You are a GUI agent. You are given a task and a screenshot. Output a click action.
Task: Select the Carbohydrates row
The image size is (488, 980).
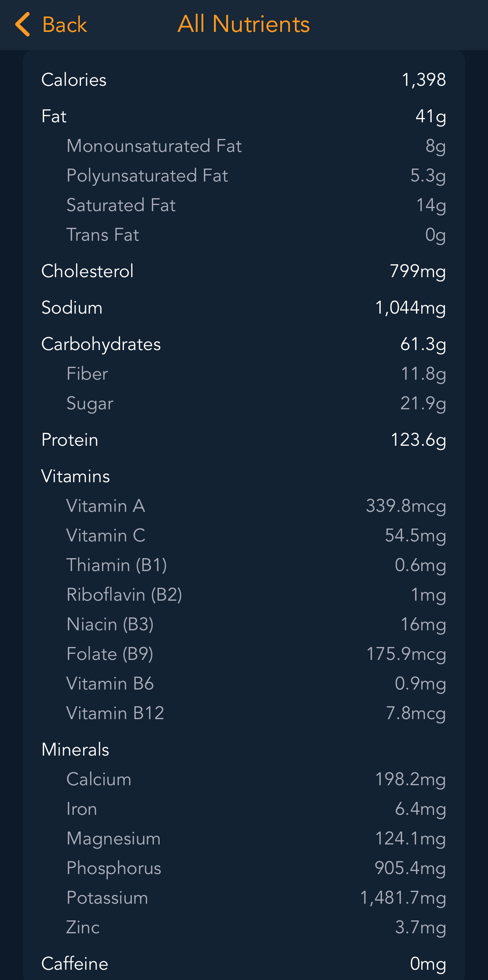point(244,344)
